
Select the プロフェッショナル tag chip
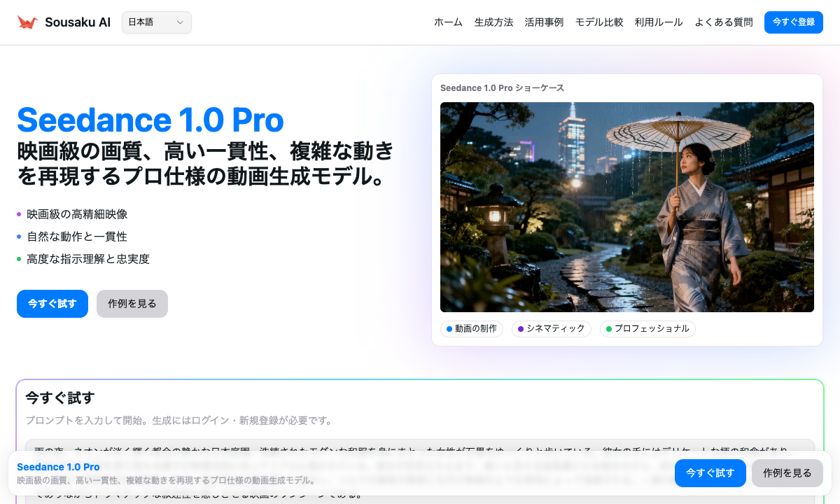tap(647, 329)
